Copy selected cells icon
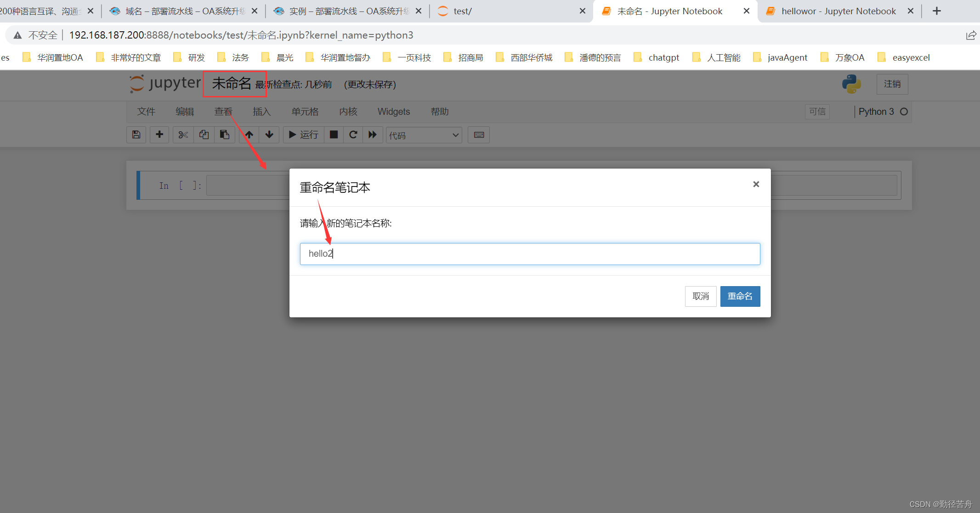The width and height of the screenshot is (980, 513). pyautogui.click(x=204, y=135)
